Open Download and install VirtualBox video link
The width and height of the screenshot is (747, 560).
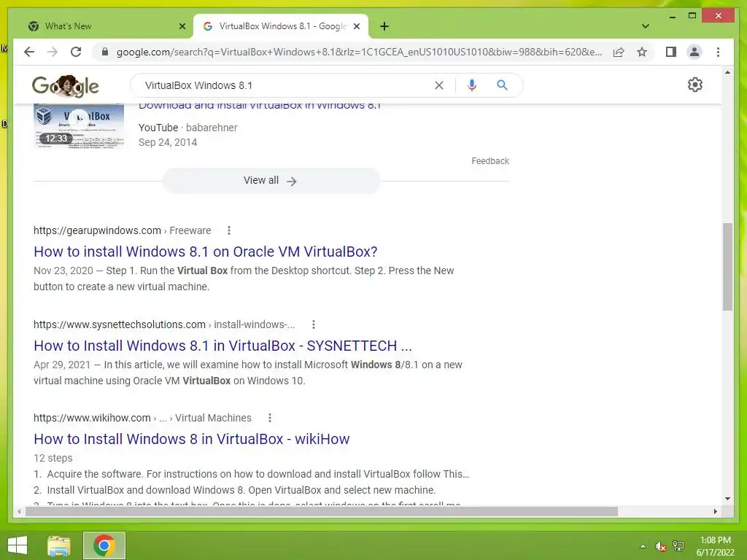(x=260, y=106)
